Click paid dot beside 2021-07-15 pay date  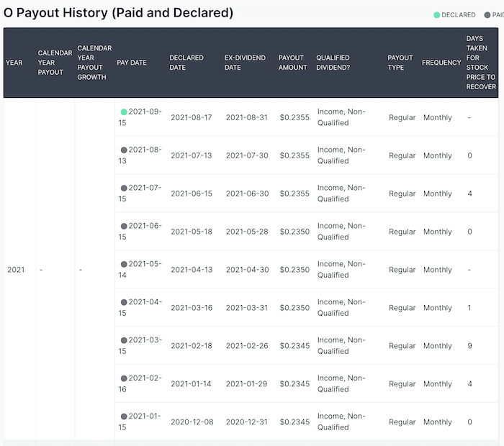[124, 188]
